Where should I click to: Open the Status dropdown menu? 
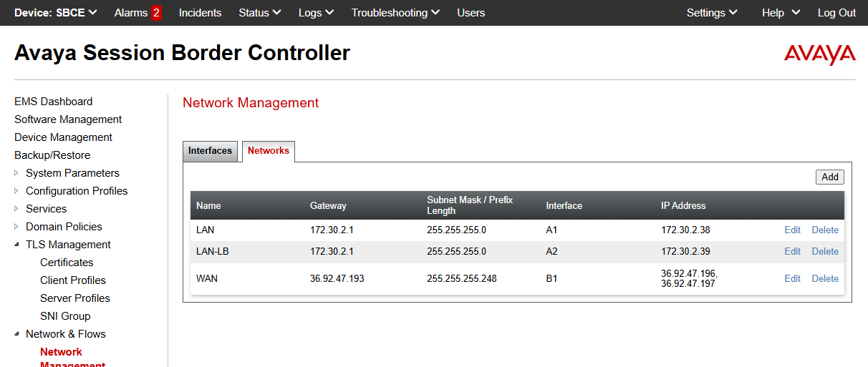point(259,13)
